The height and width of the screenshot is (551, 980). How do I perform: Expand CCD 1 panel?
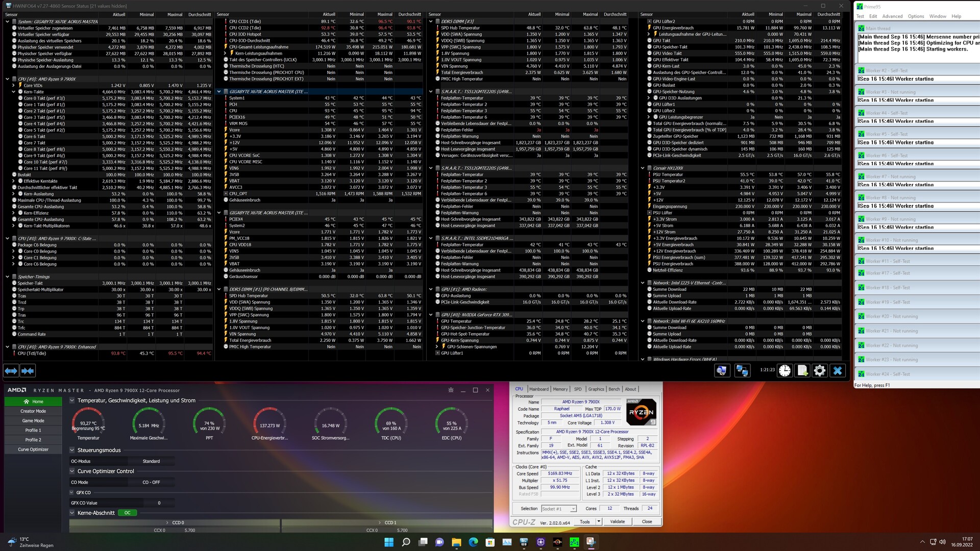387,522
